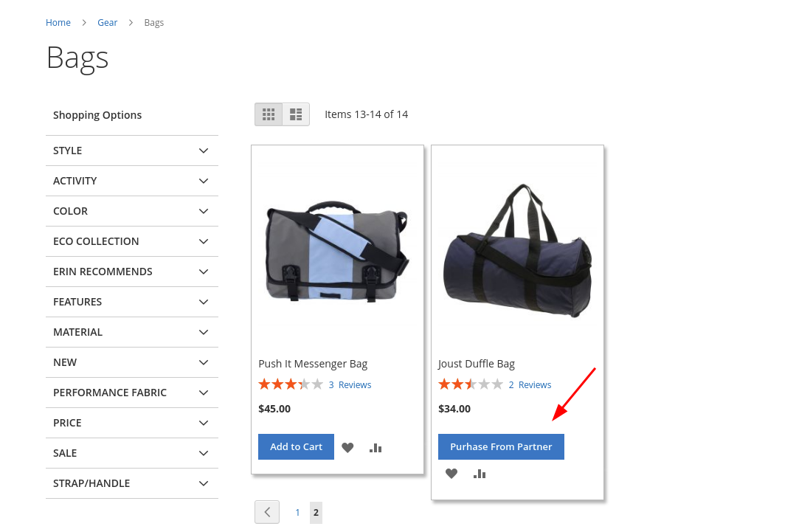Screen dimensions: 796x532
Task: Switch to list view mode
Action: (x=296, y=114)
